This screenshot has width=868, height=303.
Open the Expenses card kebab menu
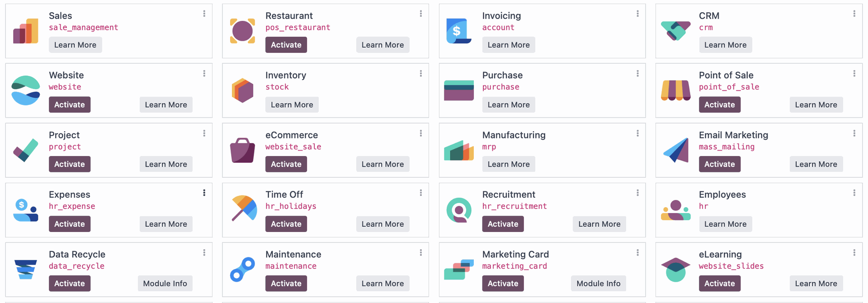[204, 193]
